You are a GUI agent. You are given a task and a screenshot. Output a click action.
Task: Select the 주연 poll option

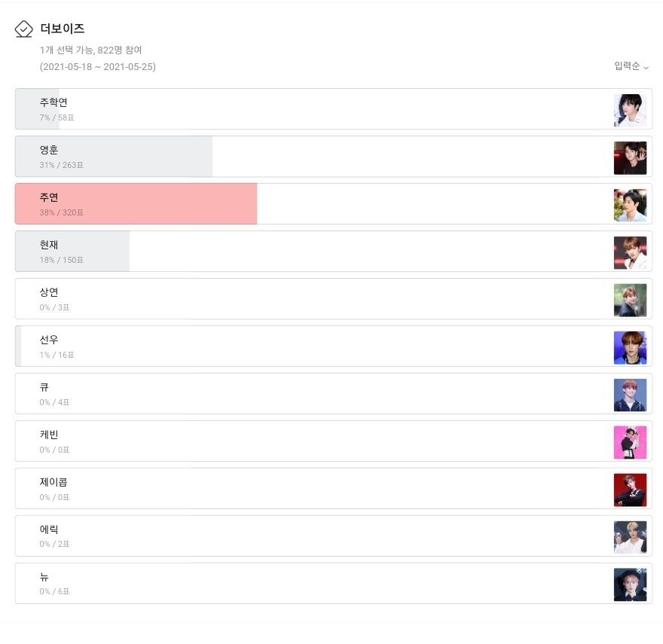click(334, 204)
